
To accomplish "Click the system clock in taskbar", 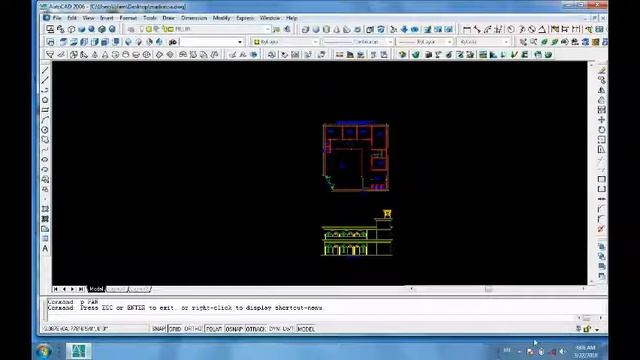I will [x=586, y=351].
